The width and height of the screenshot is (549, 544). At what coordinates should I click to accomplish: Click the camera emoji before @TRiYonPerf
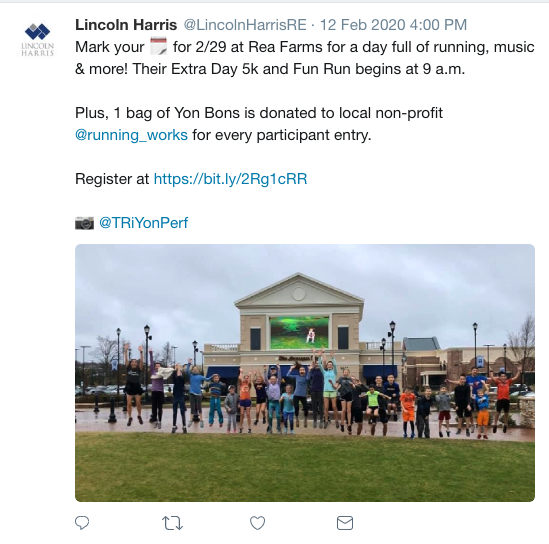pos(84,223)
